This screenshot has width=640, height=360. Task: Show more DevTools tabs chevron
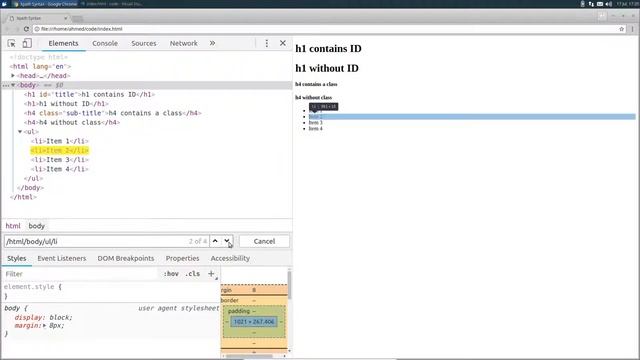[212, 43]
